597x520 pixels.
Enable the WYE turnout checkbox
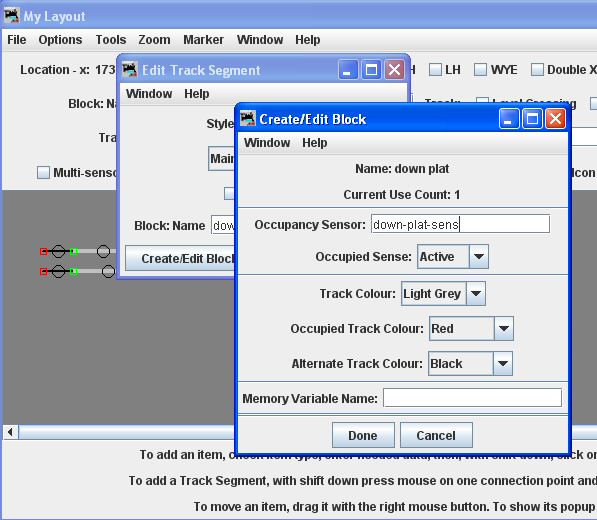click(480, 70)
